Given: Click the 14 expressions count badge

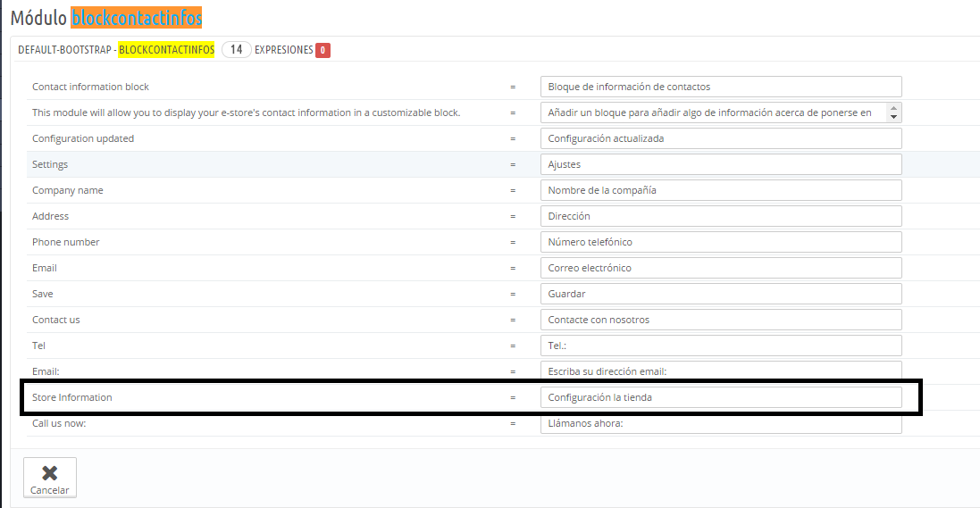Looking at the screenshot, I should coord(236,50).
